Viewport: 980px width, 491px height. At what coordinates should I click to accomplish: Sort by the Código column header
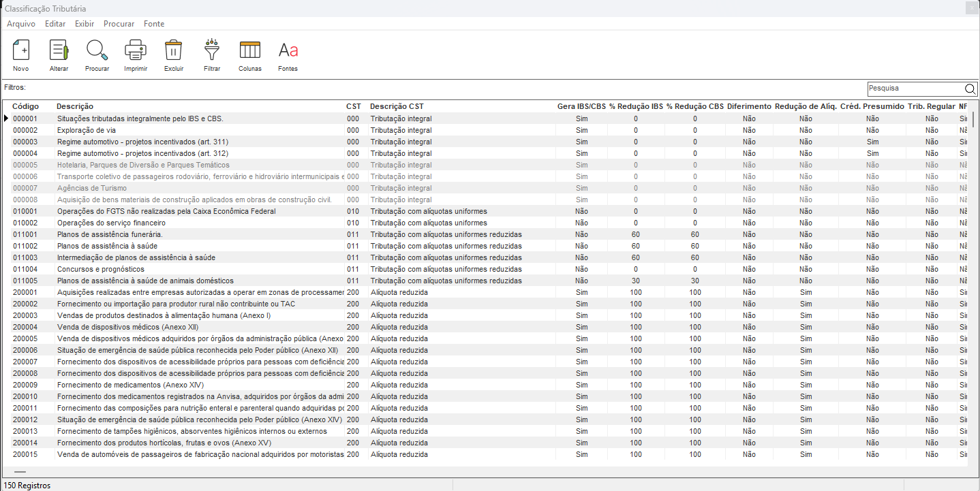26,107
